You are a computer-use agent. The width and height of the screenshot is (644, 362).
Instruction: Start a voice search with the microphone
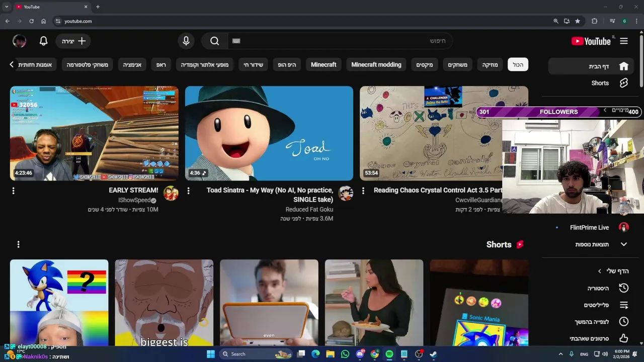186,41
